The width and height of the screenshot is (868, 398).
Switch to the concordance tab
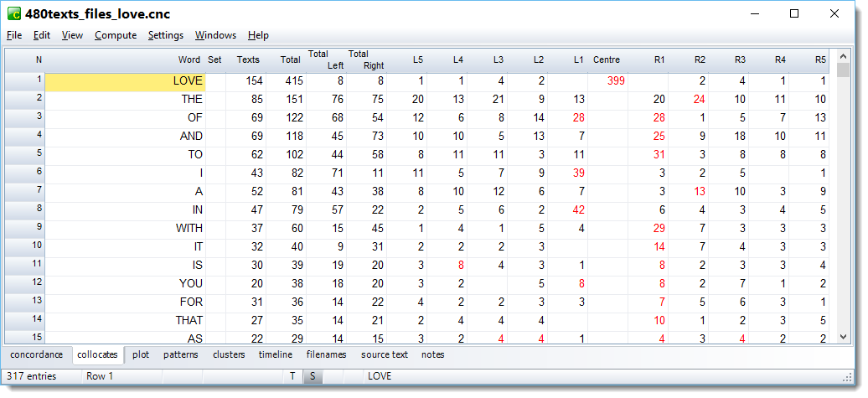tap(36, 354)
